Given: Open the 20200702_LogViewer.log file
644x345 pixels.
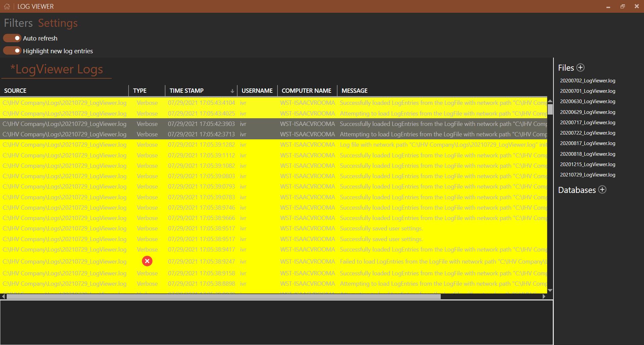Looking at the screenshot, I should click(587, 80).
